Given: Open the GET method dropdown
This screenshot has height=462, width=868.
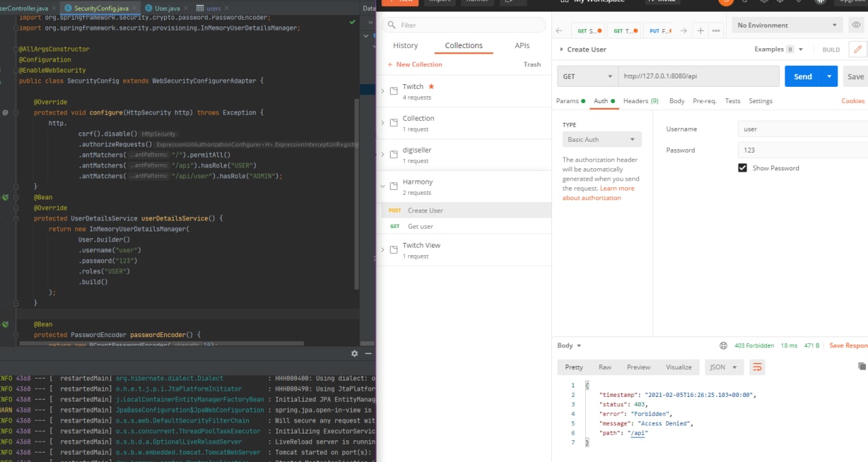Looking at the screenshot, I should pyautogui.click(x=587, y=76).
